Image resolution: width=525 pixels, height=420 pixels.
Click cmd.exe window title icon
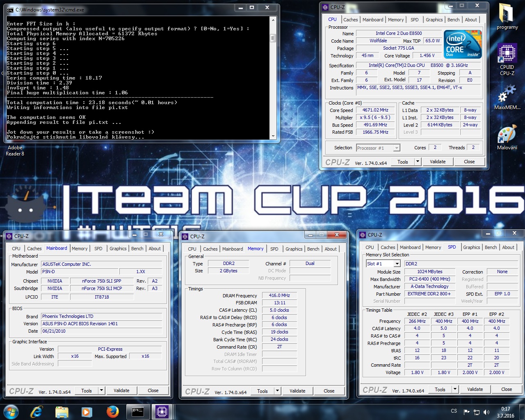[10, 9]
